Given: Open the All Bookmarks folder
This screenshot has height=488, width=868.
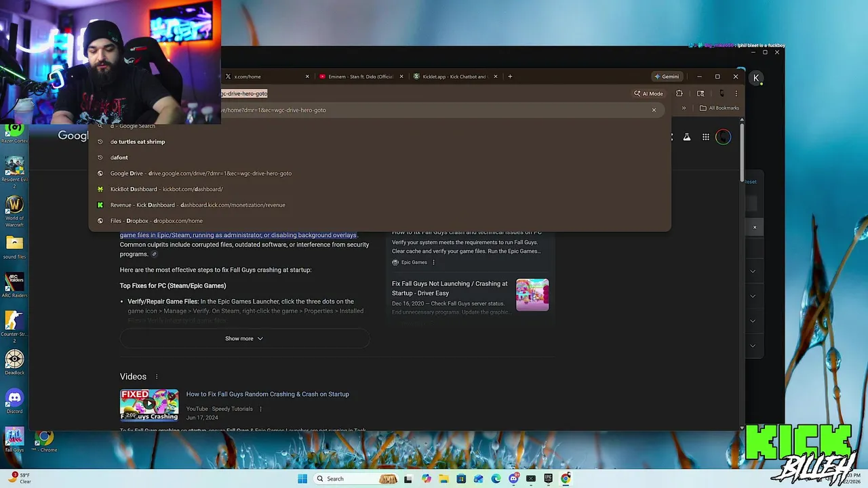Looking at the screenshot, I should (719, 108).
